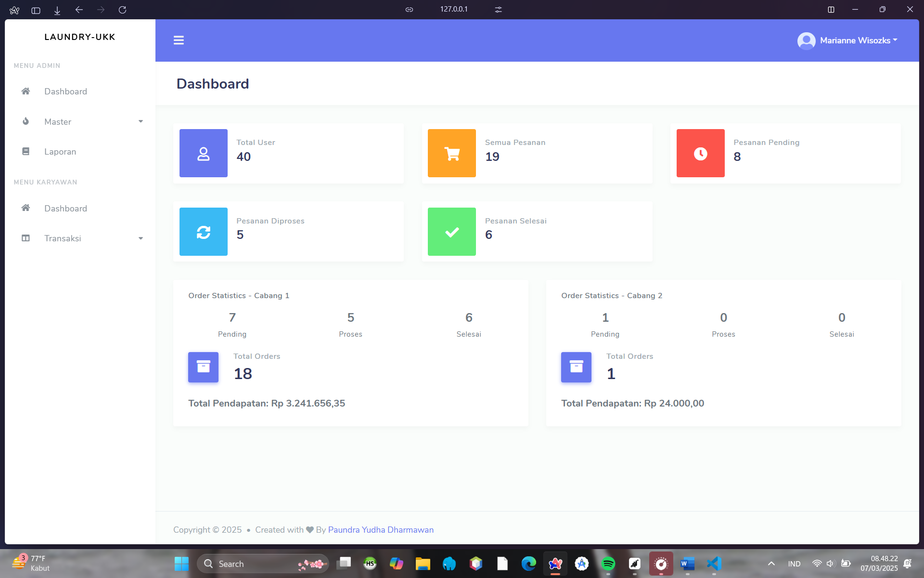This screenshot has width=924, height=578.
Task: Toggle the sidebar with the hamburger icon
Action: pyautogui.click(x=179, y=40)
